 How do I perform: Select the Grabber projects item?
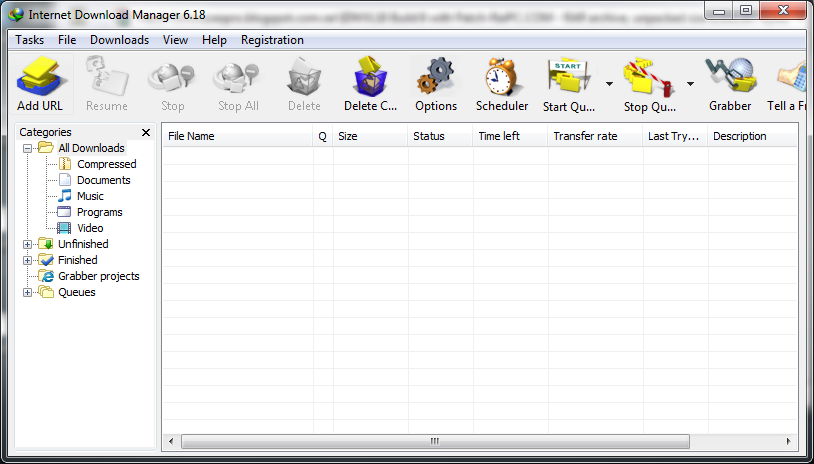click(x=99, y=276)
